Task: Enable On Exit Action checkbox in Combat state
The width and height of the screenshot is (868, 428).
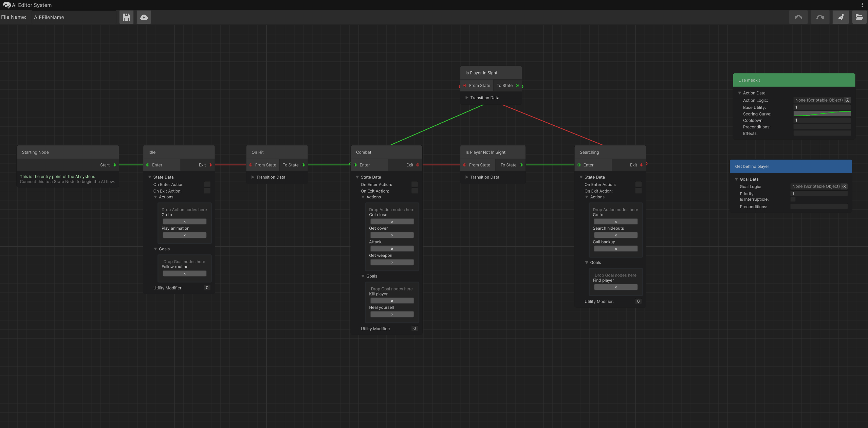Action: [414, 191]
